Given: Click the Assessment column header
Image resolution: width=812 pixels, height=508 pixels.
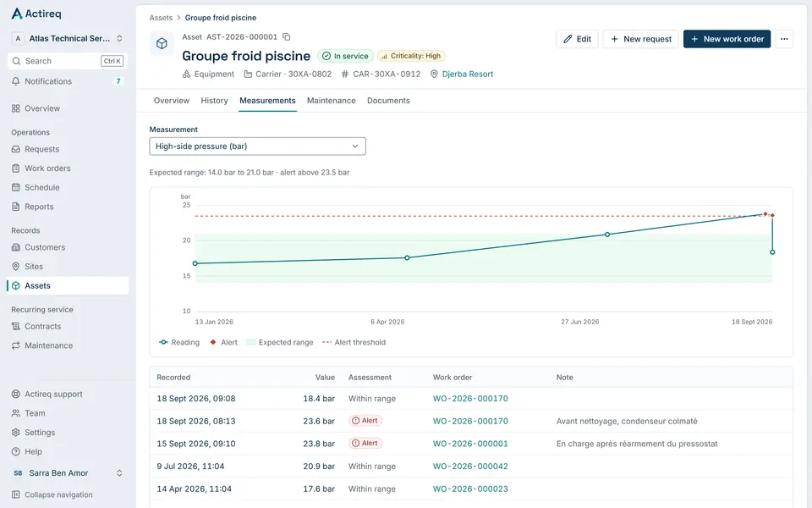Looking at the screenshot, I should tap(370, 378).
